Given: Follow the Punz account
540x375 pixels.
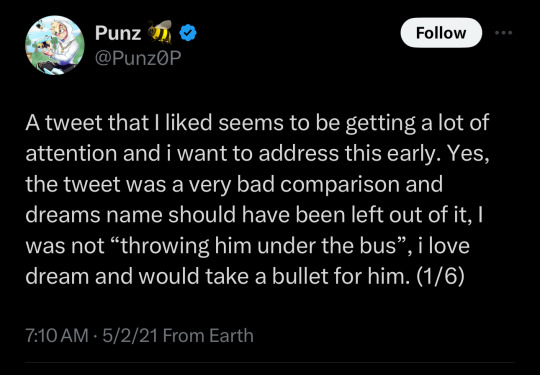Looking at the screenshot, I should tap(441, 33).
